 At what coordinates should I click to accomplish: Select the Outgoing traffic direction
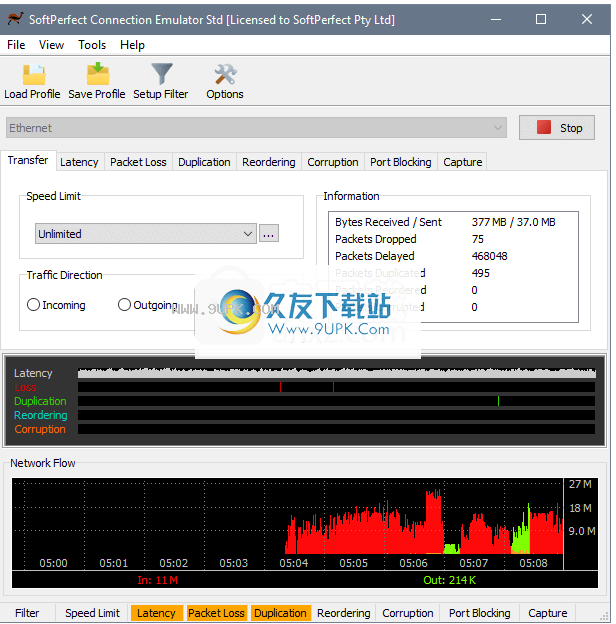pyautogui.click(x=148, y=305)
